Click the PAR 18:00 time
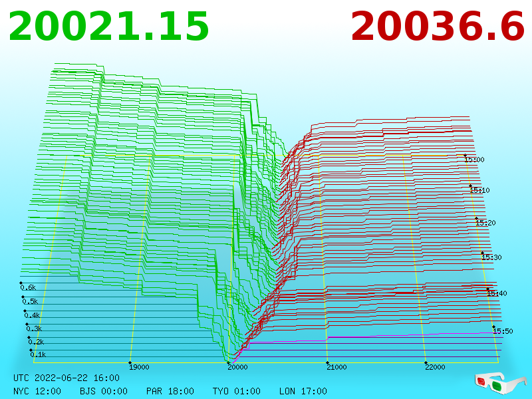This screenshot has height=399, width=532. pyautogui.click(x=170, y=391)
